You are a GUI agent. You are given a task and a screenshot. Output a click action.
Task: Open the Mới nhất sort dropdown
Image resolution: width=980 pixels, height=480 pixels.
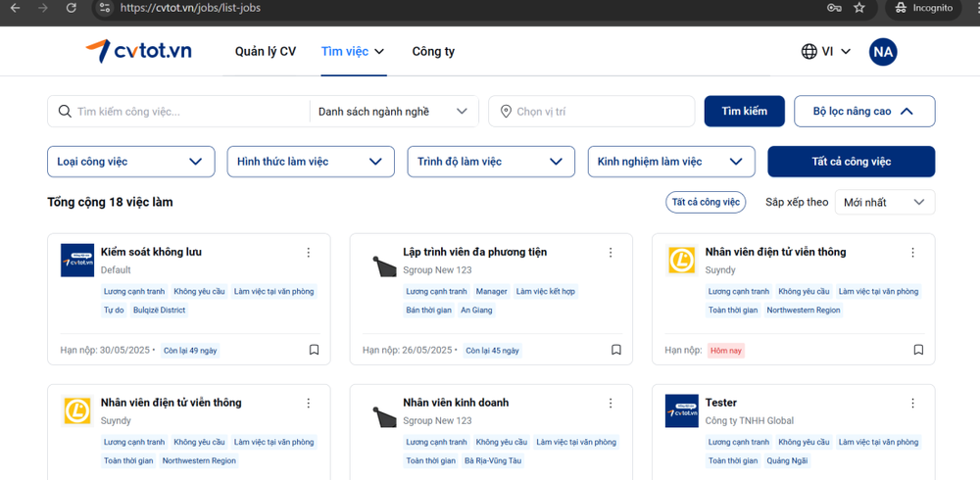883,203
